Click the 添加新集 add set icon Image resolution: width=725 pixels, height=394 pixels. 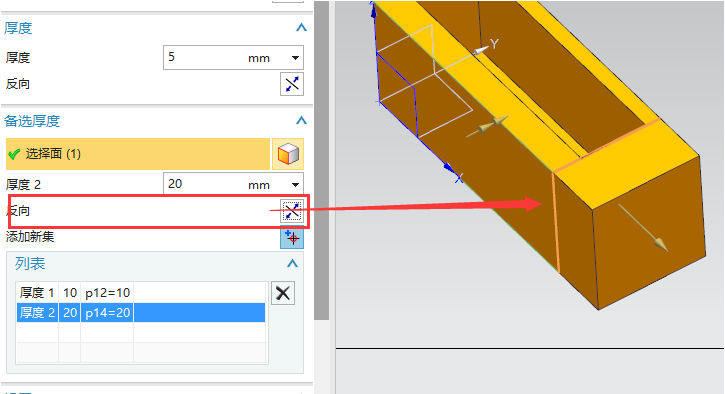coord(292,238)
